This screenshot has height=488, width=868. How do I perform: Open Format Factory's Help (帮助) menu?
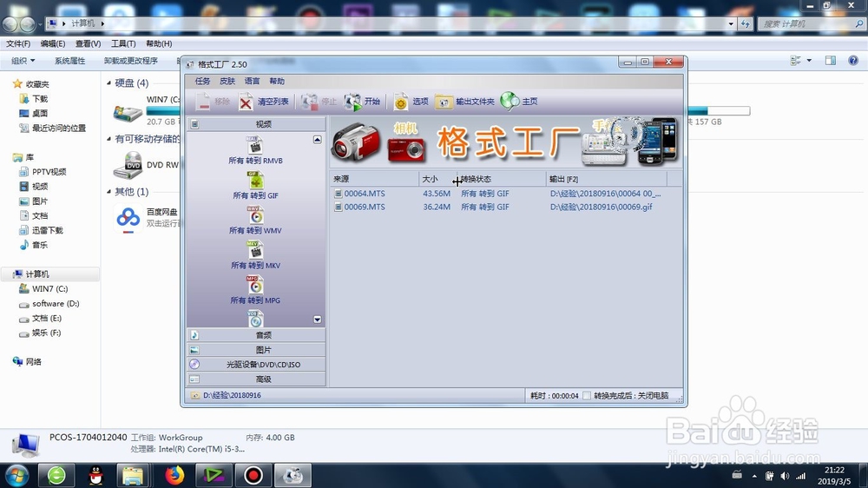[277, 82]
